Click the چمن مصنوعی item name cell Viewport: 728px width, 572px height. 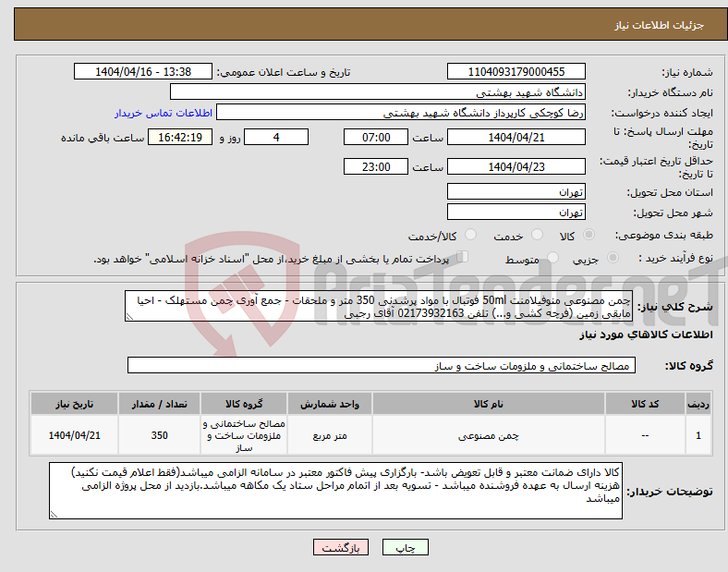[489, 435]
